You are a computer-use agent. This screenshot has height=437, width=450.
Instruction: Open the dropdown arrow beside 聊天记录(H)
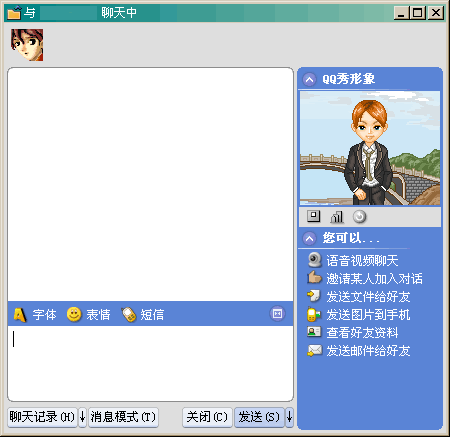(x=82, y=417)
